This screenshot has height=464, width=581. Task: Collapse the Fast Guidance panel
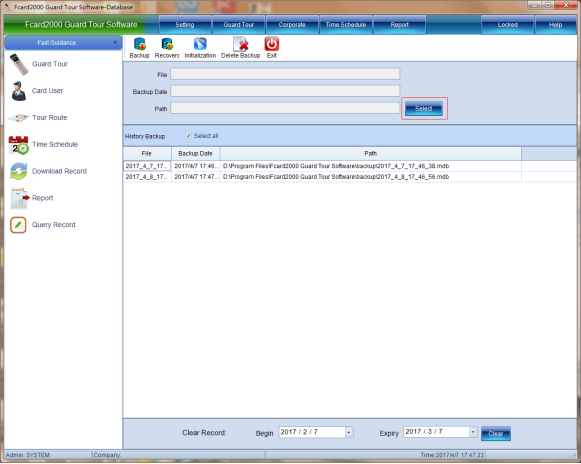tap(115, 42)
